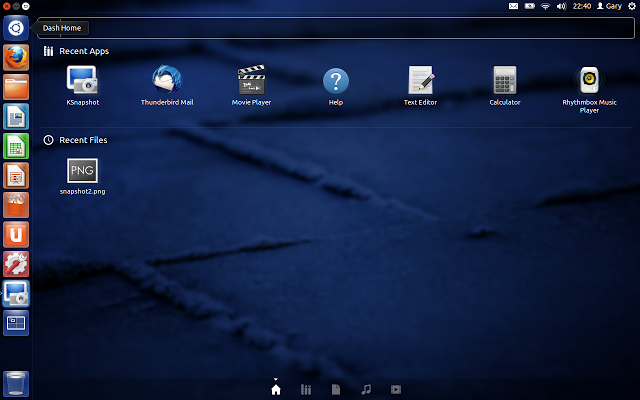Click the Dash Home Ubuntu launcher button
Viewport: 640px width, 400px height.
[x=16, y=28]
